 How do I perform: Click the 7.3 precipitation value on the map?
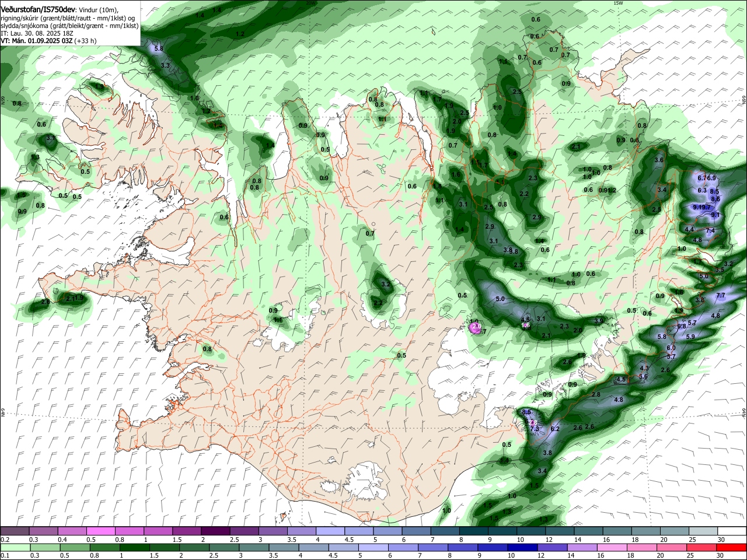click(534, 429)
